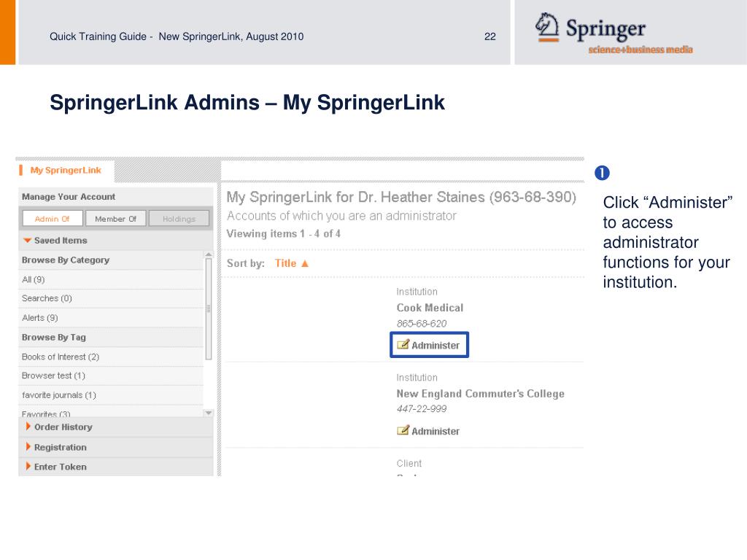Click the Springer horse logo

[x=547, y=27]
